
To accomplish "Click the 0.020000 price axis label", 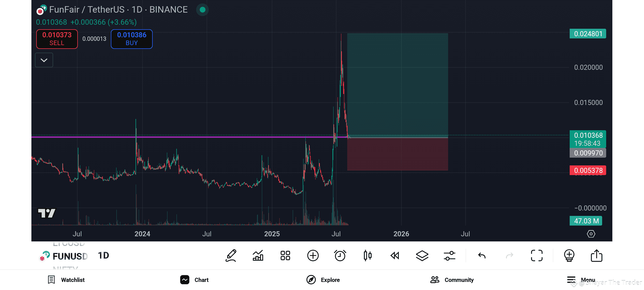I will click(x=588, y=67).
